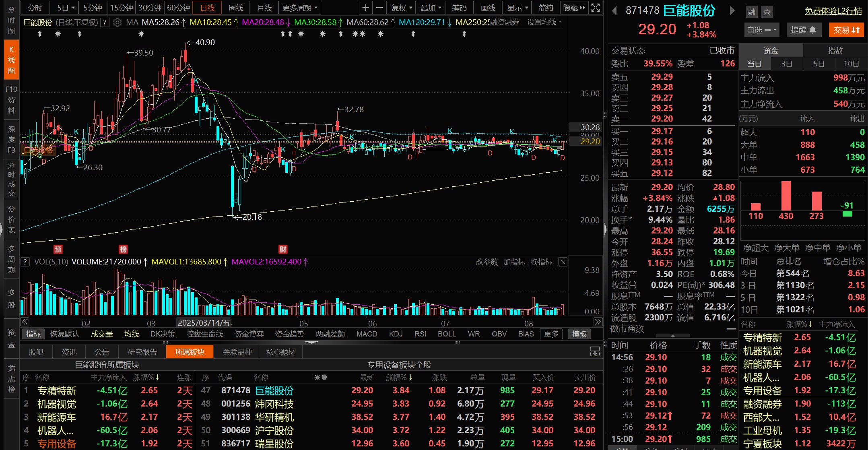The height and width of the screenshot is (450, 868).
Task: Switch to 周线 period tab
Action: pyautogui.click(x=236, y=8)
